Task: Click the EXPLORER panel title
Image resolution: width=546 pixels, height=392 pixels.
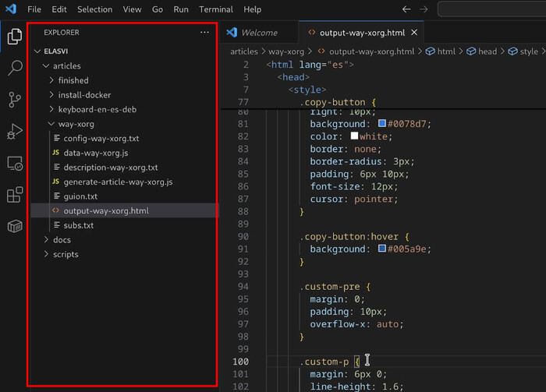Action: pyautogui.click(x=62, y=33)
